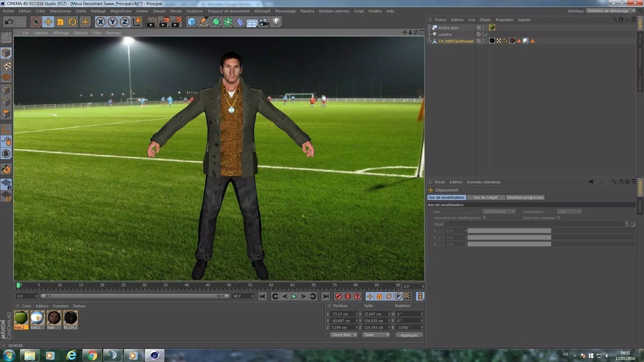Open the Interface layout dropdown

pyautogui.click(x=611, y=11)
